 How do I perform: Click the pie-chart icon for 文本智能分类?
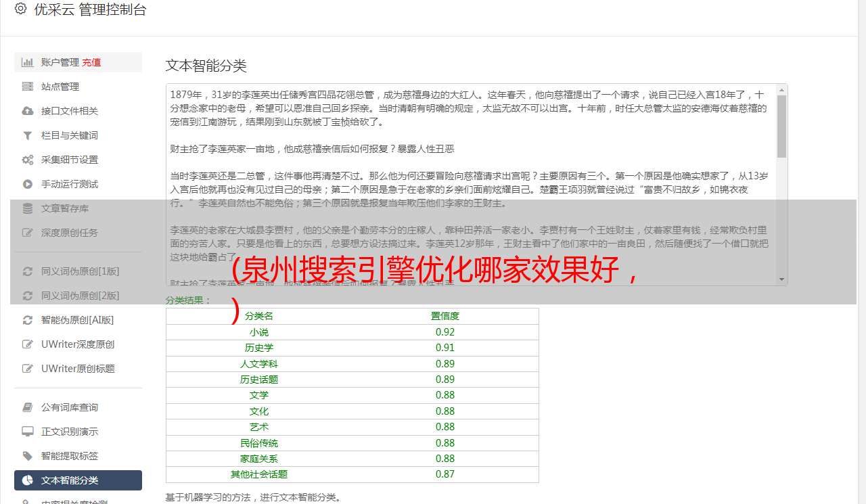pyautogui.click(x=28, y=480)
